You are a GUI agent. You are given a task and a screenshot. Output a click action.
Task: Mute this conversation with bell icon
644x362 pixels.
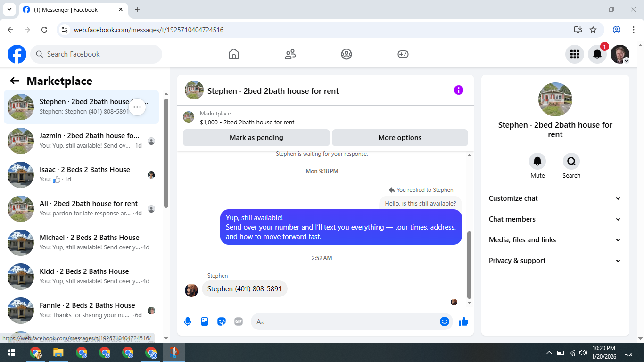[x=537, y=162]
